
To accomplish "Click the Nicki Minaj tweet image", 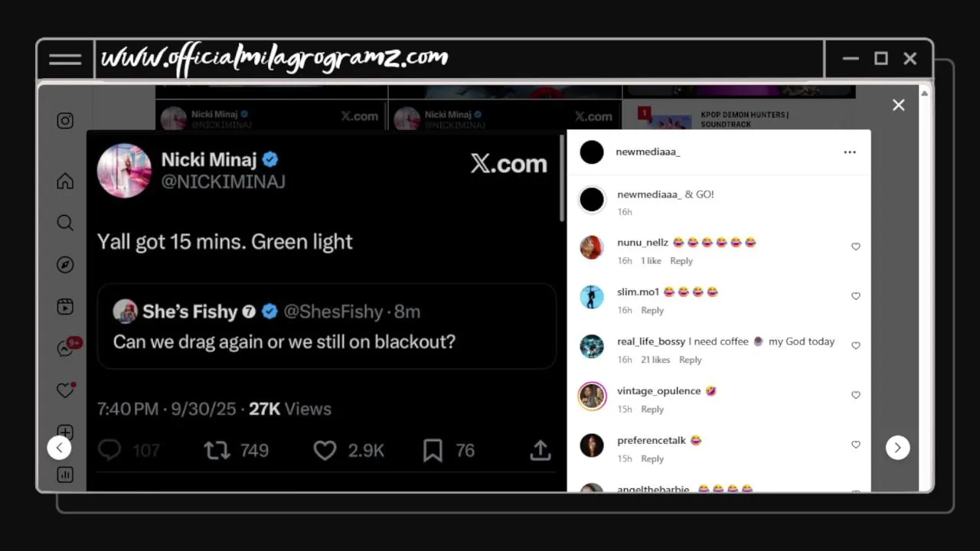I will 326,311.
